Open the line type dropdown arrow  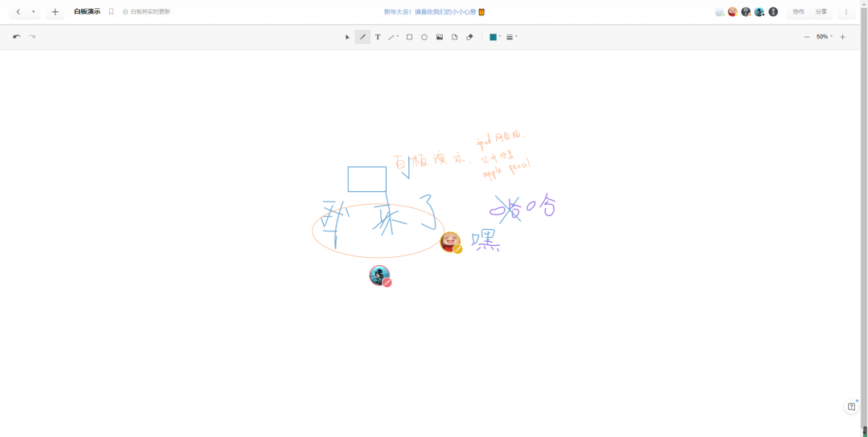click(x=398, y=36)
